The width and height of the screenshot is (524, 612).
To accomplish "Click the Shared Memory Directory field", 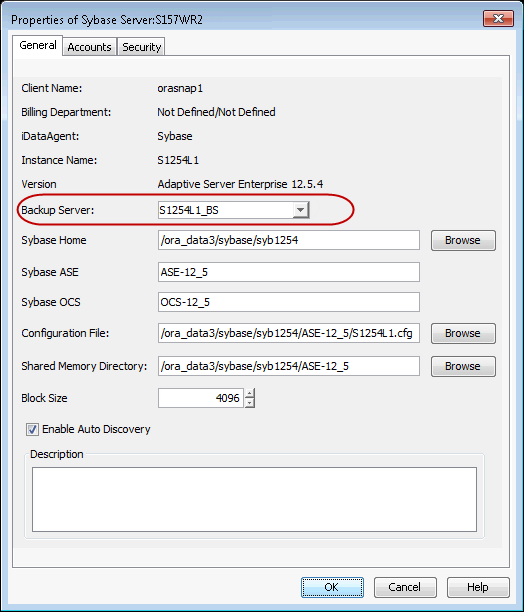I will click(x=289, y=366).
